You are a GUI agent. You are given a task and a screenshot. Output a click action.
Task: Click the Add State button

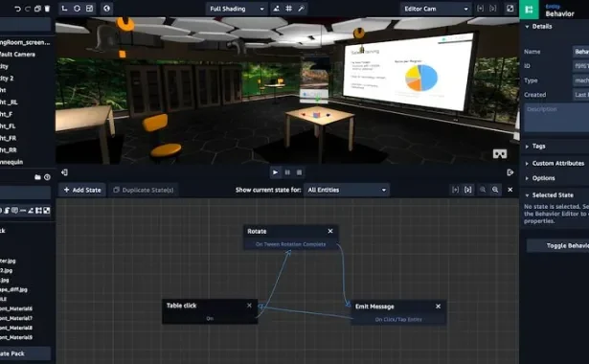point(82,190)
